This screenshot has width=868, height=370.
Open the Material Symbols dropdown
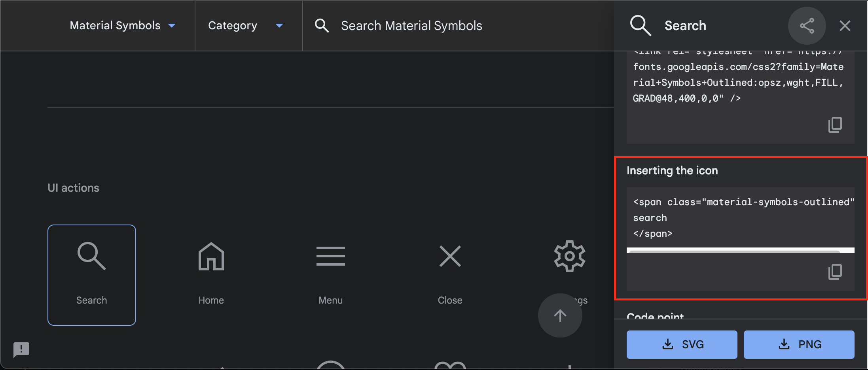122,26
